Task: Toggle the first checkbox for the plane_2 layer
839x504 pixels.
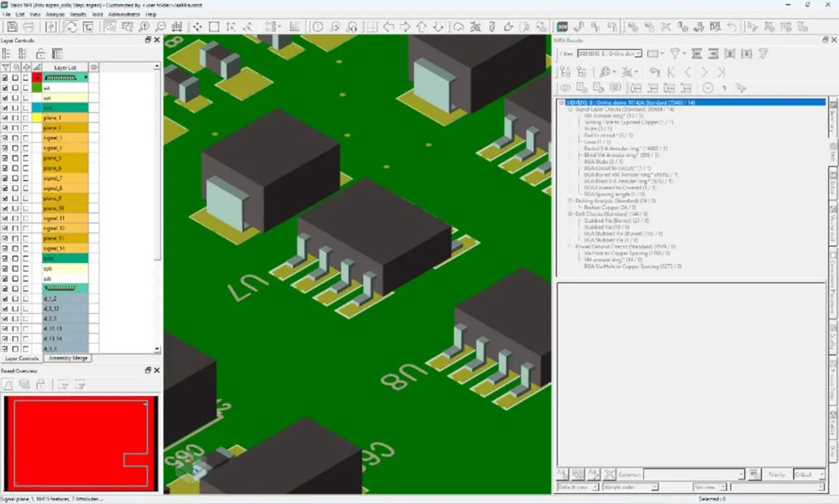Action: click(6, 128)
